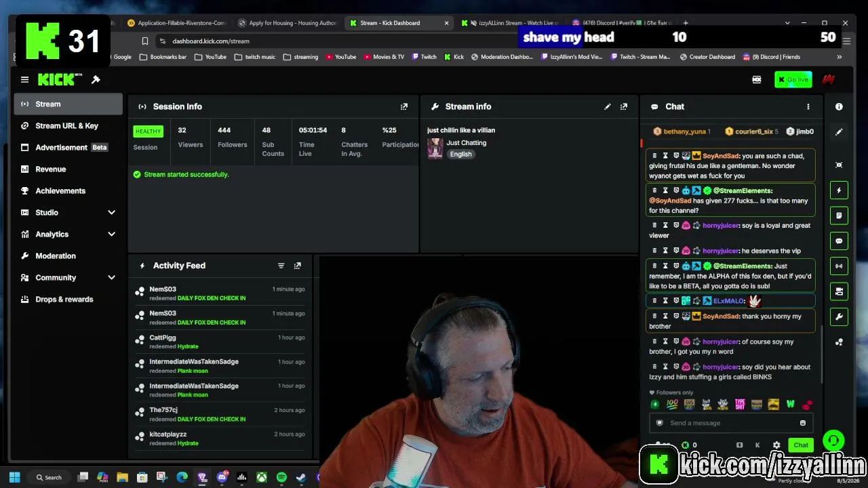Open Spotify from the taskbar
The image size is (868, 488).
click(281, 478)
